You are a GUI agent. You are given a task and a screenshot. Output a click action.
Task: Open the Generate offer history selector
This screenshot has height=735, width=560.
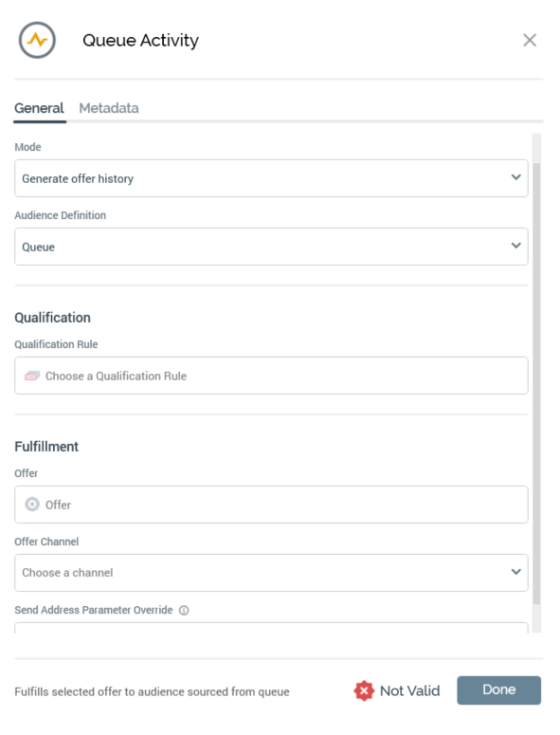pyautogui.click(x=271, y=178)
